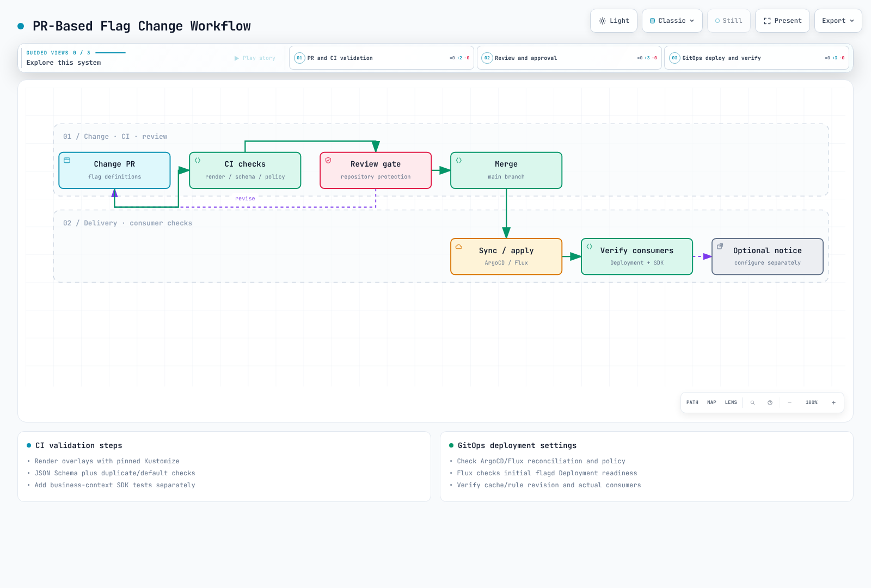
Task: Click the fullscreen icon in Present button
Action: 767,21
